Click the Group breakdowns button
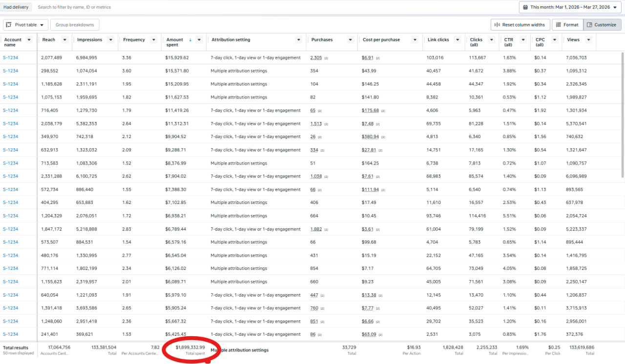This screenshot has height=364, width=625. click(x=75, y=25)
